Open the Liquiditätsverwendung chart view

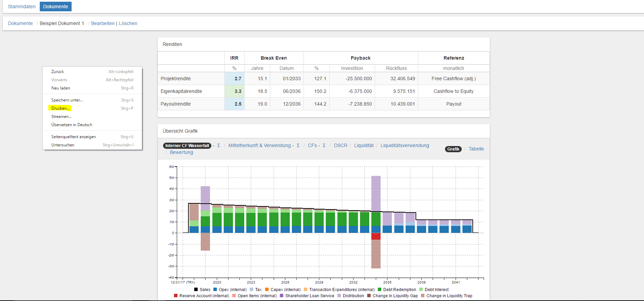405,145
